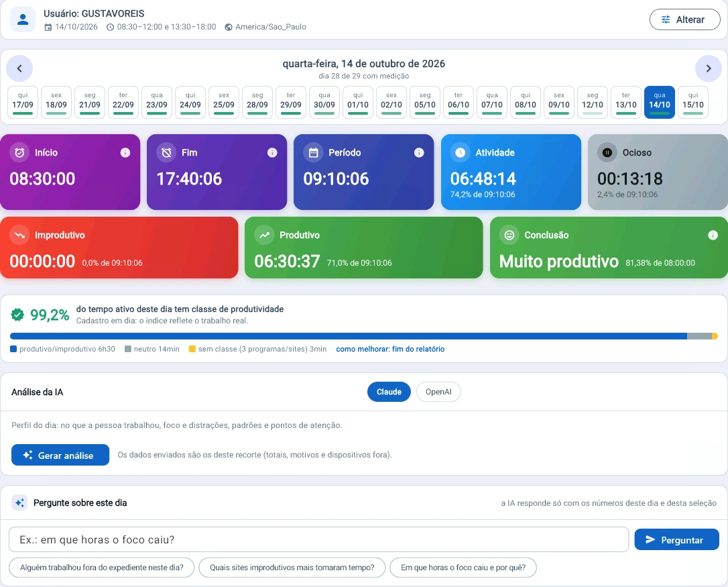The image size is (728, 587).
Task: Click the alarm clock icon on Início card
Action: pyautogui.click(x=19, y=152)
